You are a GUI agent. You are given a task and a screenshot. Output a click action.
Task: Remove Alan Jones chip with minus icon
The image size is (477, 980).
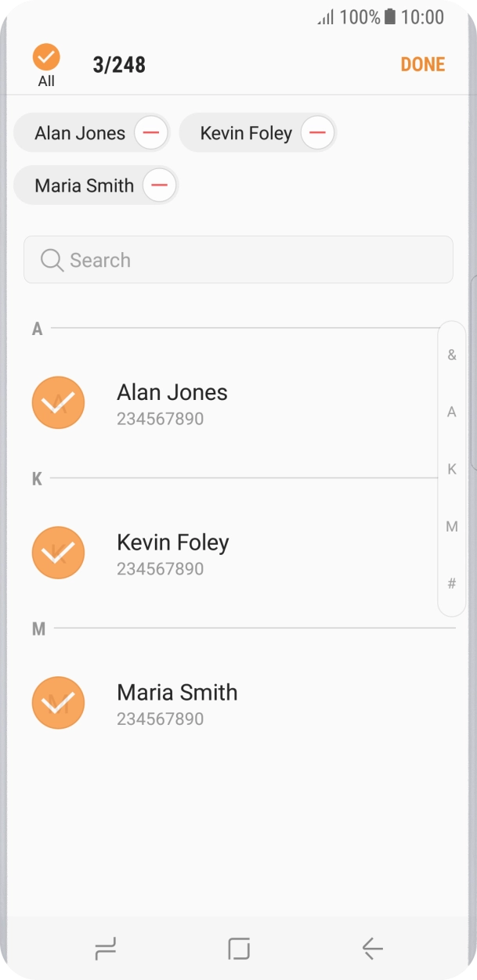click(151, 133)
